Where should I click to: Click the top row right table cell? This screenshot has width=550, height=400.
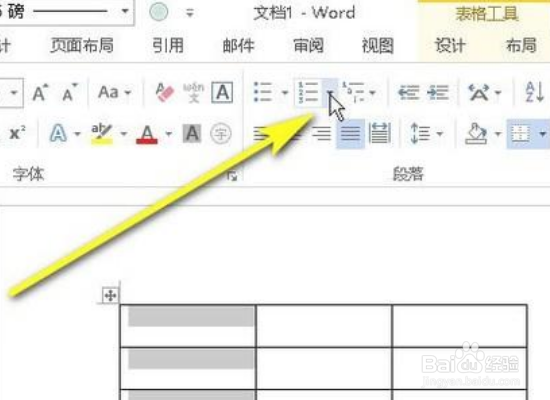click(x=460, y=326)
